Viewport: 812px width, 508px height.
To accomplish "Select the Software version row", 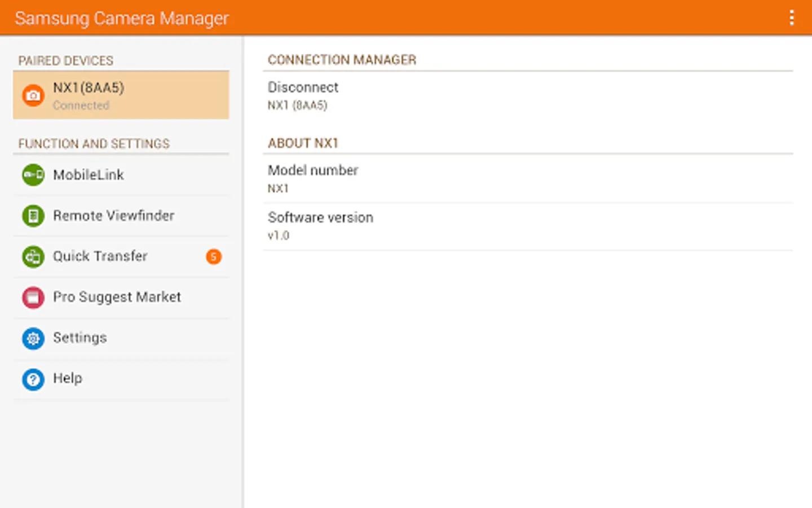I will [528, 226].
